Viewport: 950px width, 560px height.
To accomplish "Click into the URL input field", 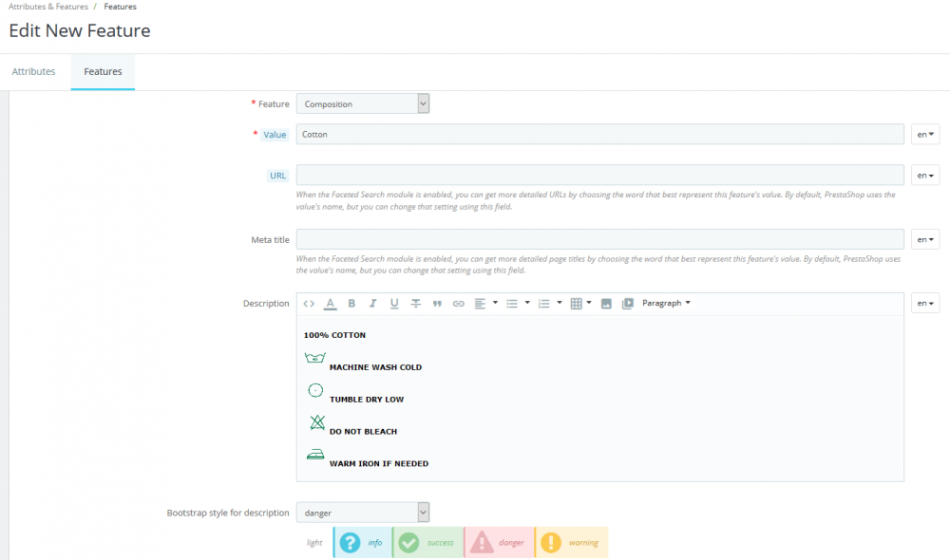I will [x=599, y=175].
